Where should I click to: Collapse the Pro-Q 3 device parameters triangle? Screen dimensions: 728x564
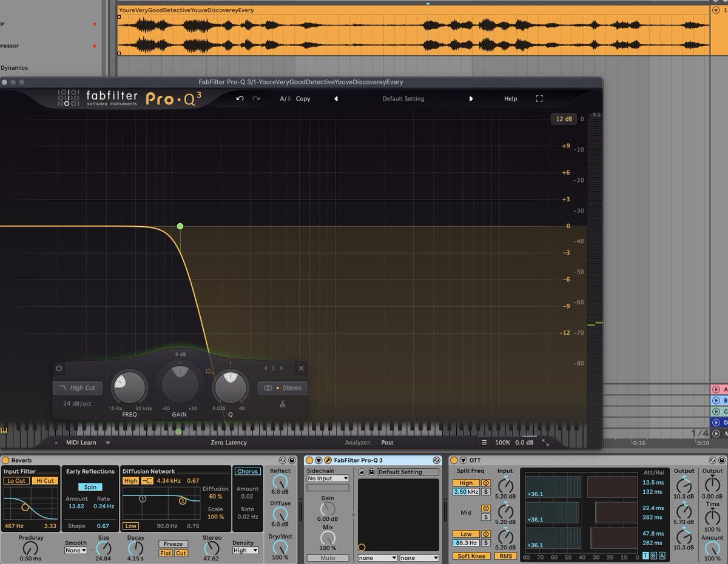(x=318, y=461)
